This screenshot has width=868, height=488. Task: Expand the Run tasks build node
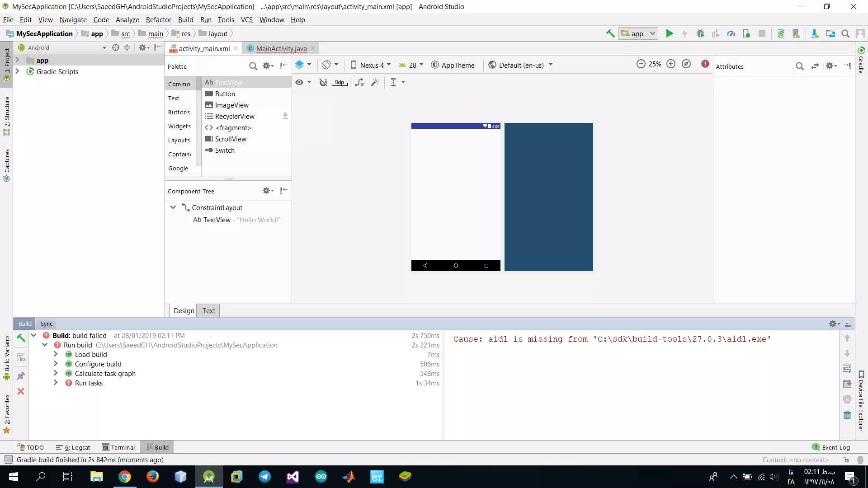pos(56,383)
